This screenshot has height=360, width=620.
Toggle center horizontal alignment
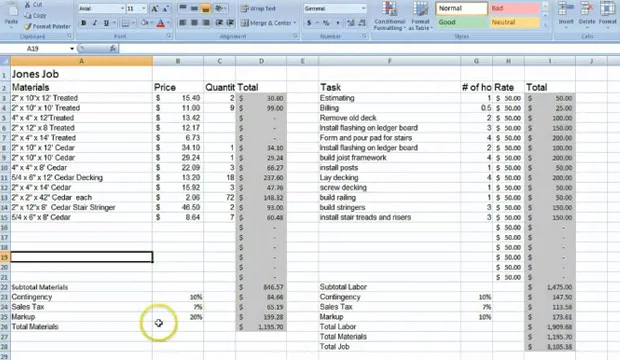tap(194, 23)
